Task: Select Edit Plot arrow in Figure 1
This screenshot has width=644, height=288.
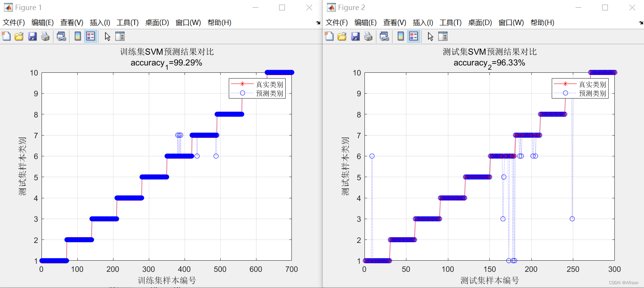Action: 108,37
